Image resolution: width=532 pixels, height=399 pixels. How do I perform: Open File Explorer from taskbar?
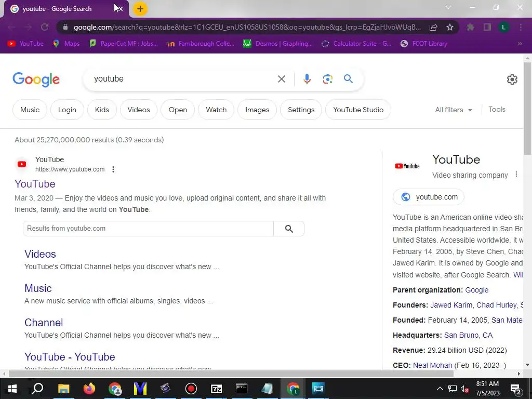tap(63, 389)
